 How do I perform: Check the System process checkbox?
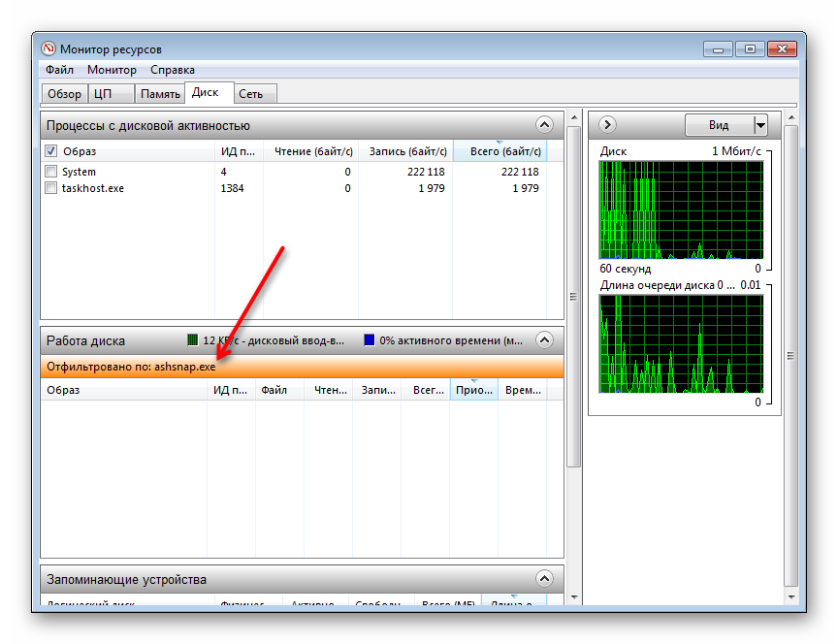(52, 171)
